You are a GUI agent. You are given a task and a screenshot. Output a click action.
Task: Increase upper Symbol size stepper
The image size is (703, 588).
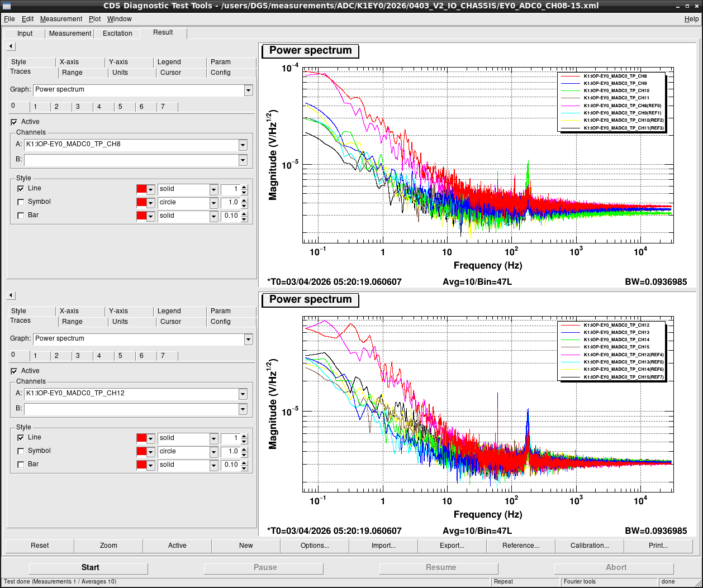(x=244, y=200)
